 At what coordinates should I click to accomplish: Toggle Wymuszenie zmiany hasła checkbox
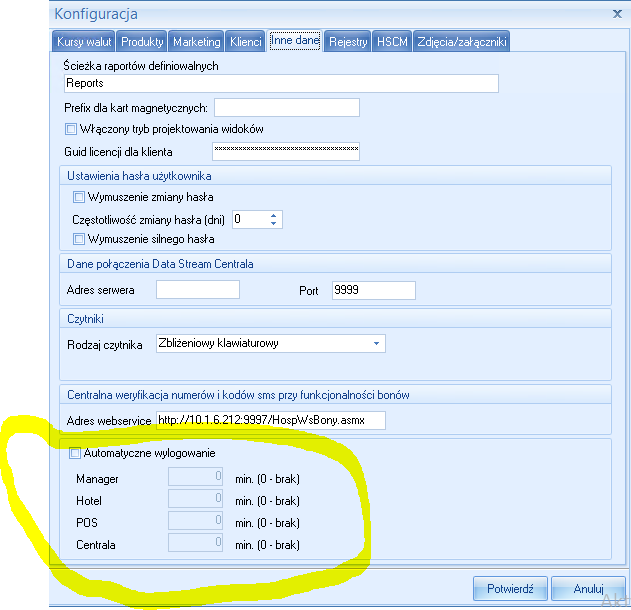point(79,197)
